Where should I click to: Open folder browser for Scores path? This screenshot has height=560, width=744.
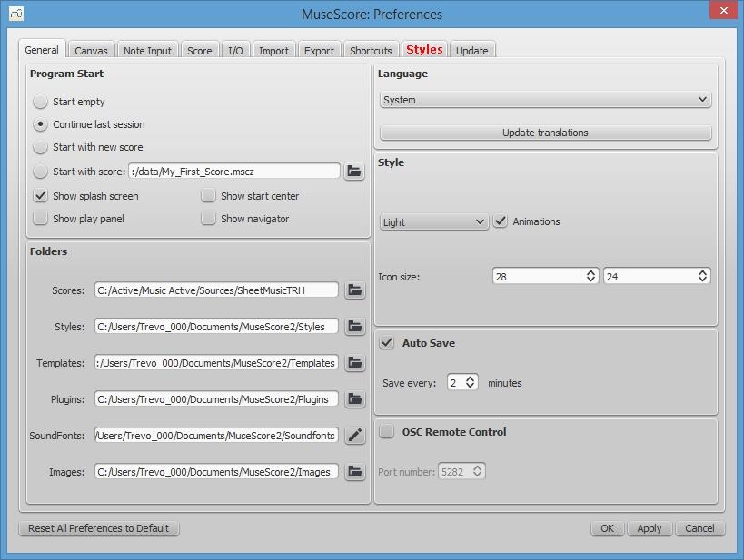pos(355,290)
